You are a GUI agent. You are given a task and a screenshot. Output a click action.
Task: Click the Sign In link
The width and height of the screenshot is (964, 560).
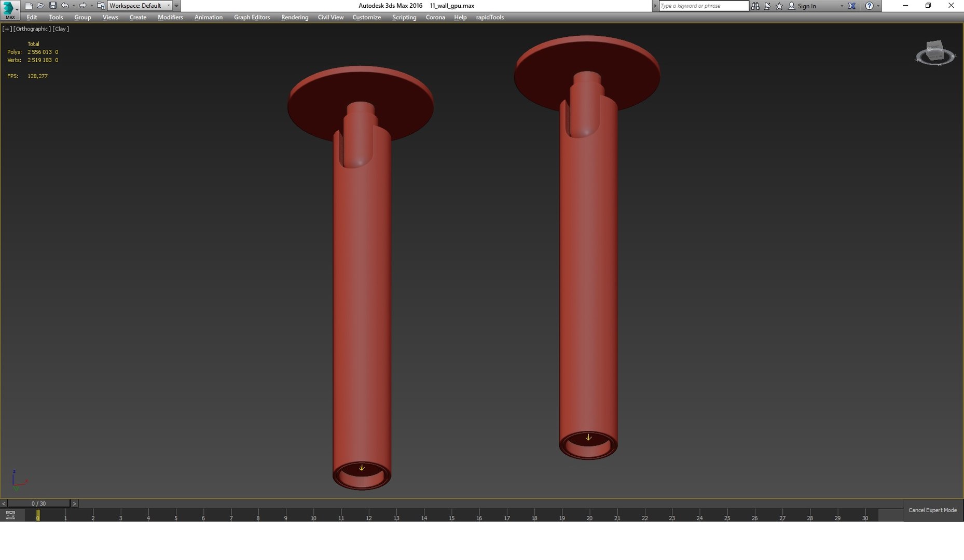806,6
